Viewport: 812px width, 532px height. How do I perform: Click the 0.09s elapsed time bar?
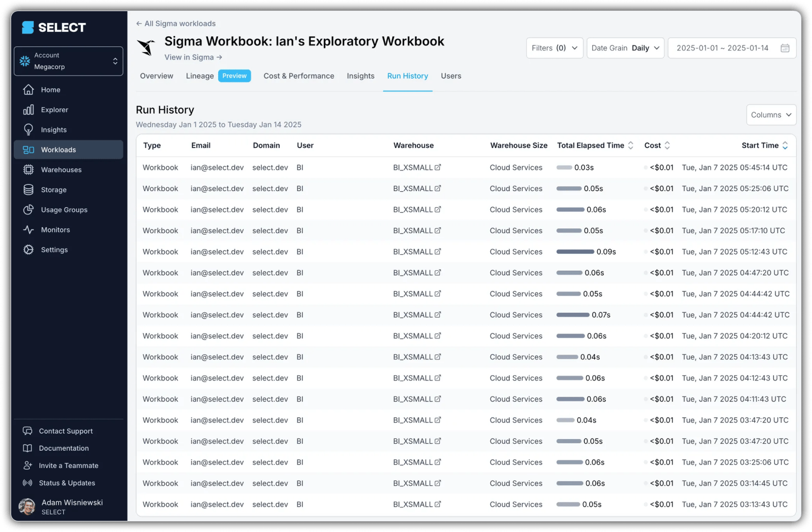[x=575, y=252]
